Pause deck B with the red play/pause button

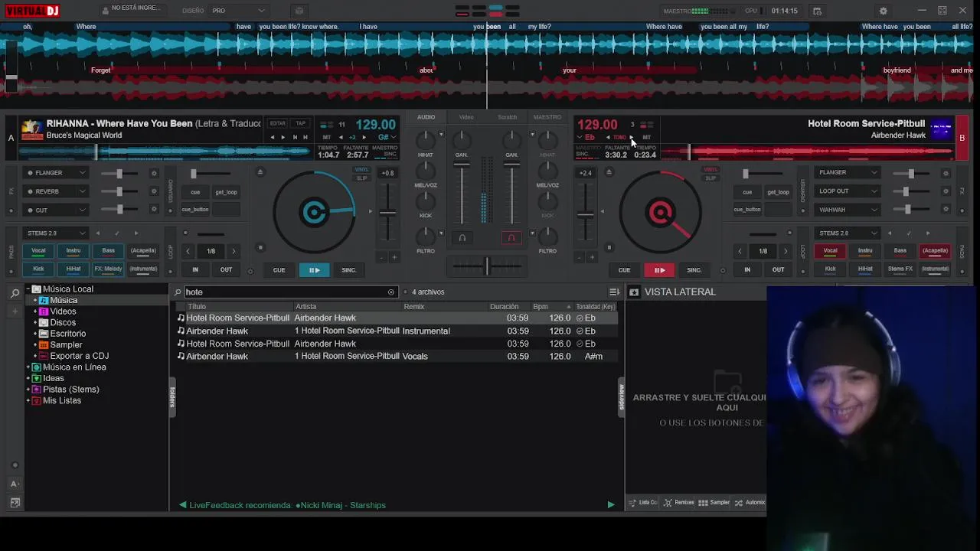(659, 269)
